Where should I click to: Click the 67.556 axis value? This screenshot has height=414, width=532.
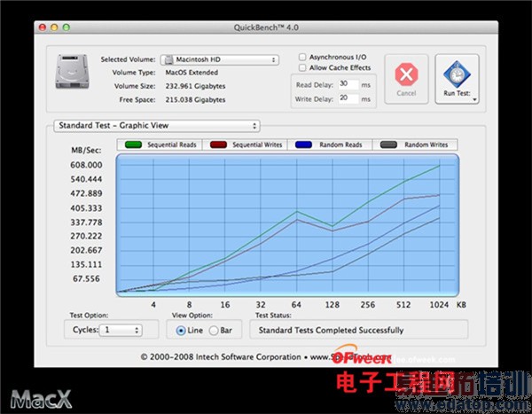point(86,279)
